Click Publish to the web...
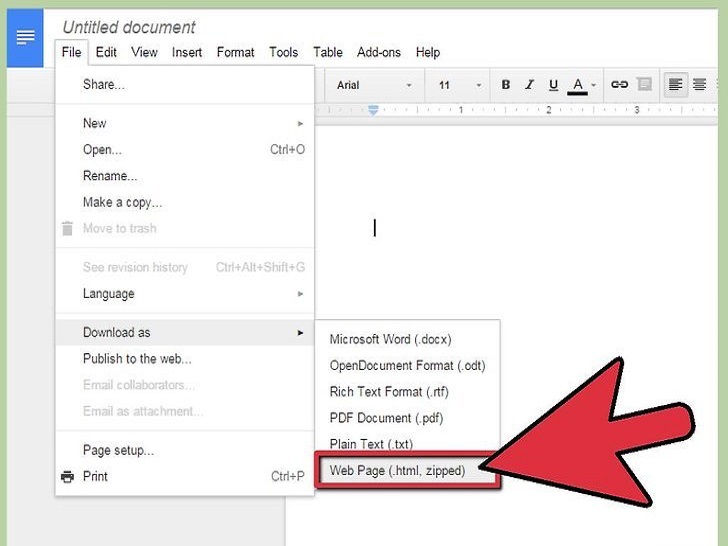 137,359
